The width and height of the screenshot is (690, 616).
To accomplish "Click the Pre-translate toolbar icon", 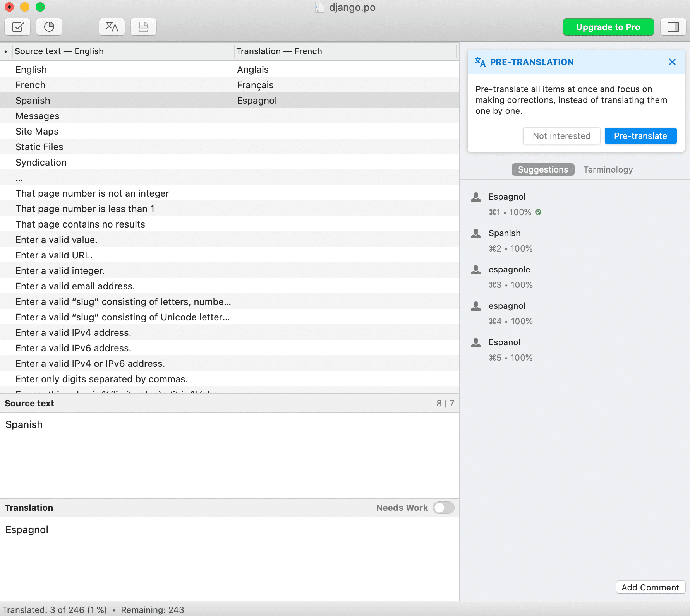I will [x=112, y=27].
